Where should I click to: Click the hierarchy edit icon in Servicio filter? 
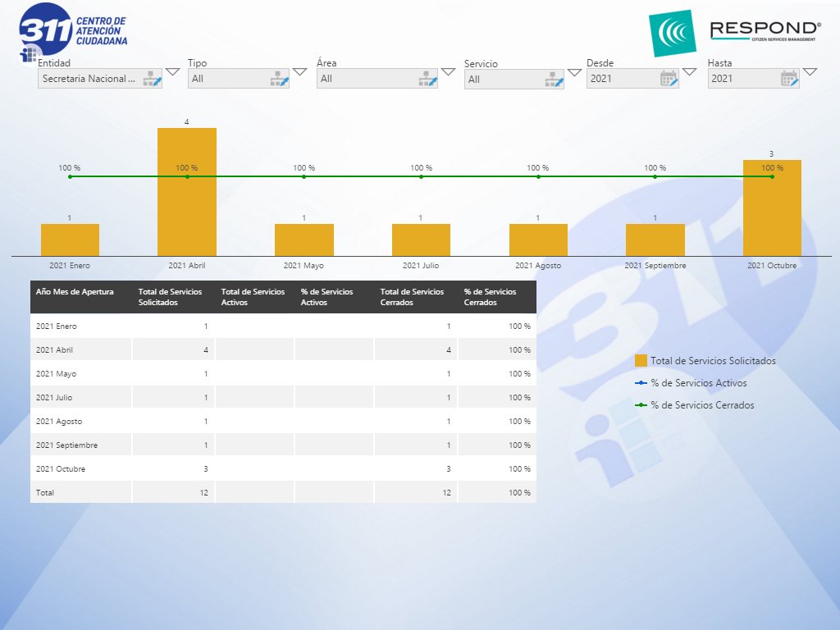[555, 80]
